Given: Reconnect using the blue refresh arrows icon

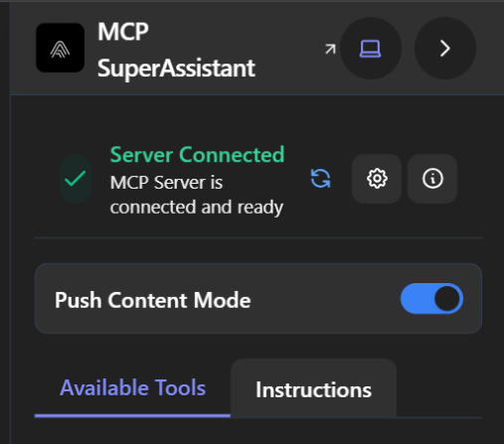Looking at the screenshot, I should click(x=320, y=179).
